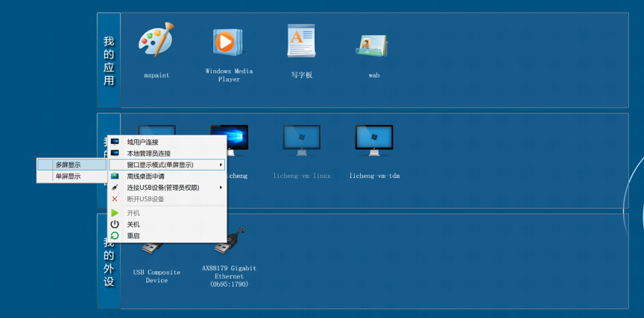Viewport: 644px width, 318px height.
Task: Click 关机 to shut down
Action: tap(133, 224)
